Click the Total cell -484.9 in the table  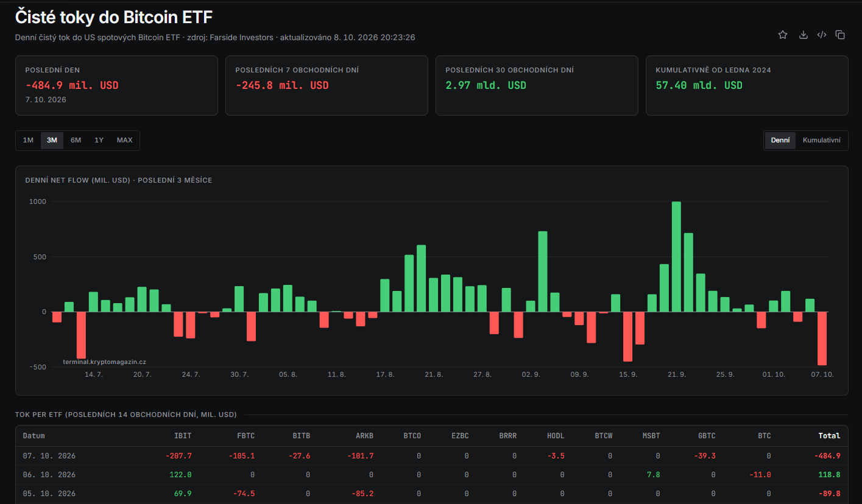(827, 456)
